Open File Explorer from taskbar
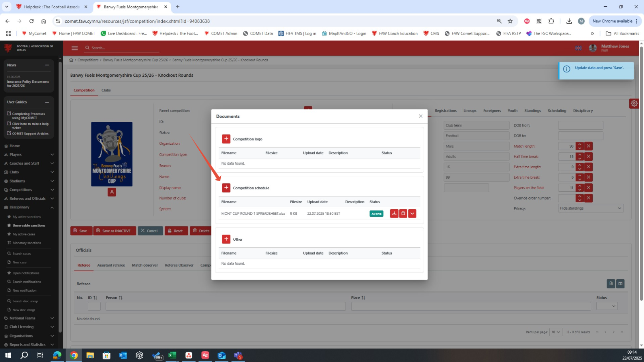 coord(90,355)
